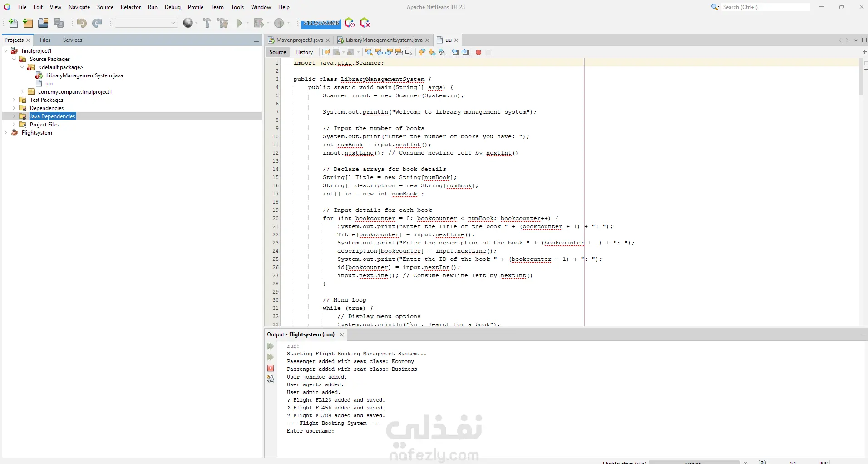Switch to the Mavenproject3.java editor tab
The image size is (868, 464).
300,40
